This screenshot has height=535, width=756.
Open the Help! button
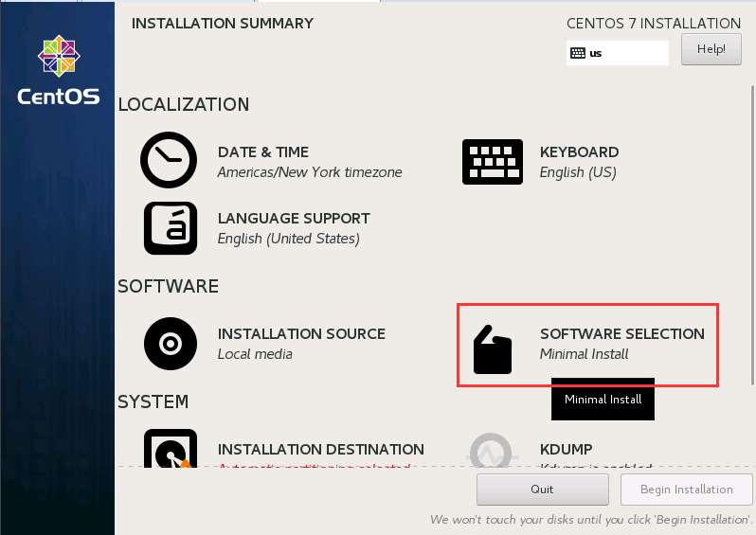click(x=711, y=49)
